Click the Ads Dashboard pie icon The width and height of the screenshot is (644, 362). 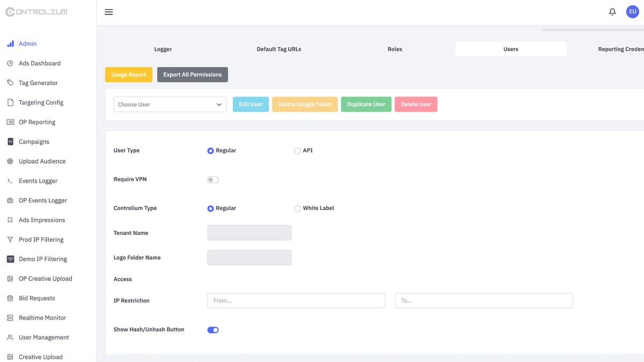[10, 63]
